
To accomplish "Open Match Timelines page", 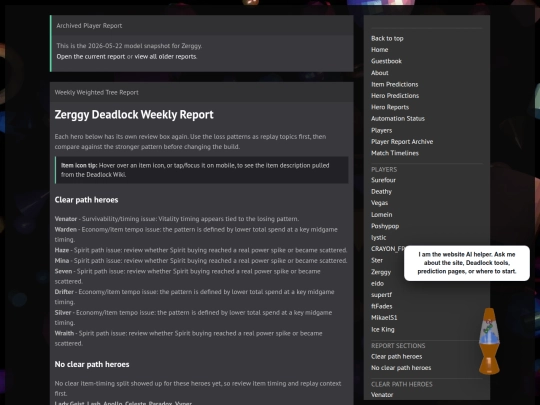I will [395, 153].
